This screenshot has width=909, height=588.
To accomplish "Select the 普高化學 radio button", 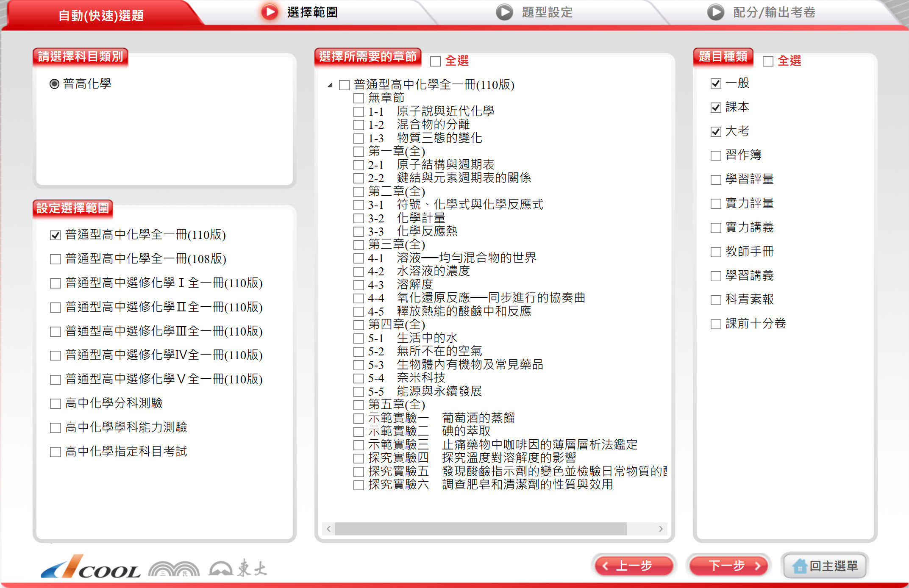I will 54,84.
